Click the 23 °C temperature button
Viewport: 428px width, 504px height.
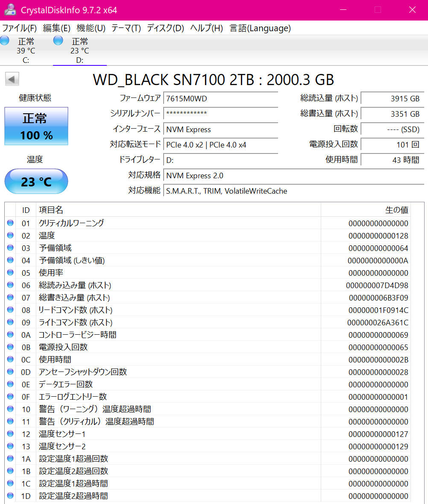[x=36, y=181]
